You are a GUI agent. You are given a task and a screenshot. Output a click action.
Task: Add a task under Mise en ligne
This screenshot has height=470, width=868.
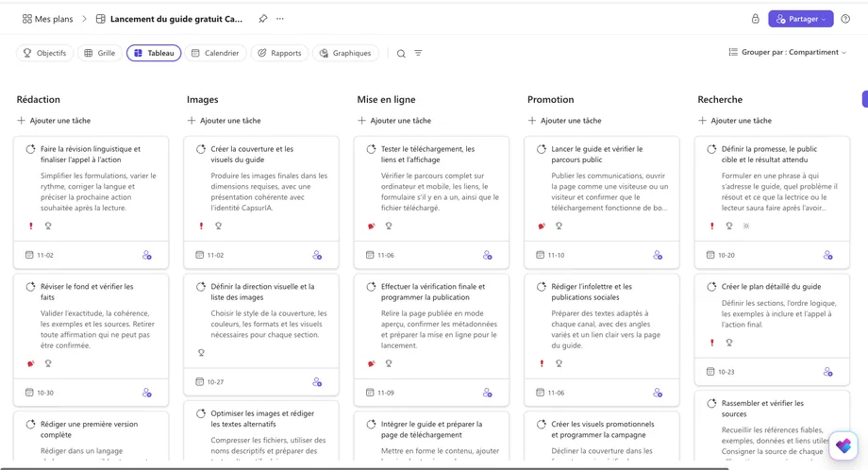(x=394, y=120)
